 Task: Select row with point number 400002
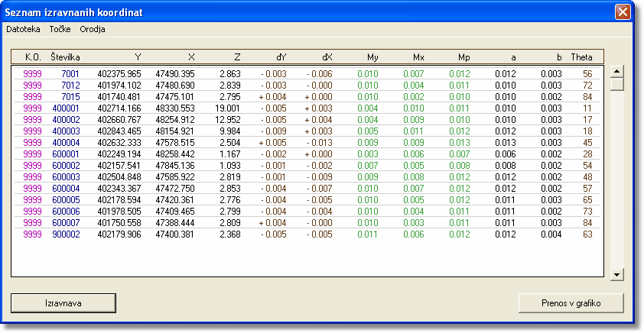click(66, 120)
